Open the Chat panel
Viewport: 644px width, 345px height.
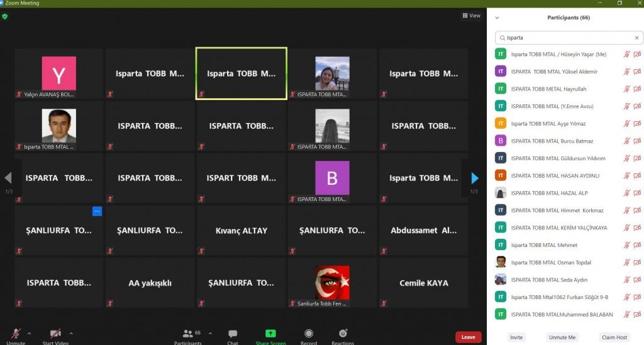coord(233,334)
